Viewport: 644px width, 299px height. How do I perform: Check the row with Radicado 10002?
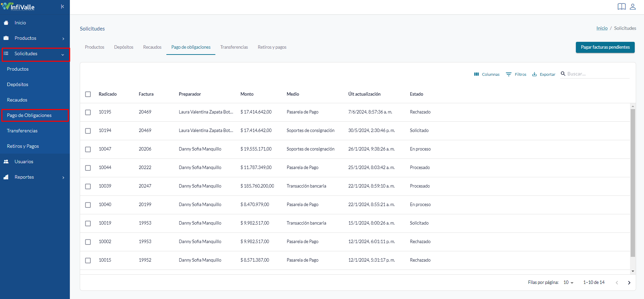(x=88, y=242)
